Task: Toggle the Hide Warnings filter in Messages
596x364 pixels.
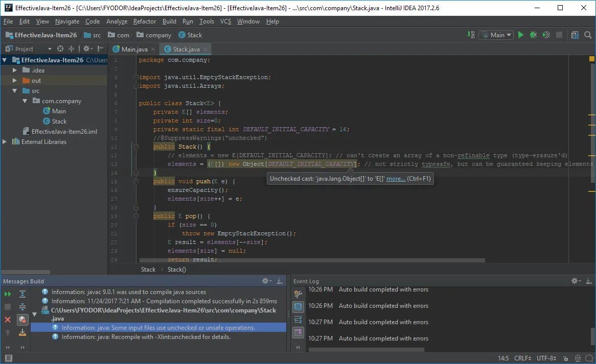Action: tap(22, 320)
